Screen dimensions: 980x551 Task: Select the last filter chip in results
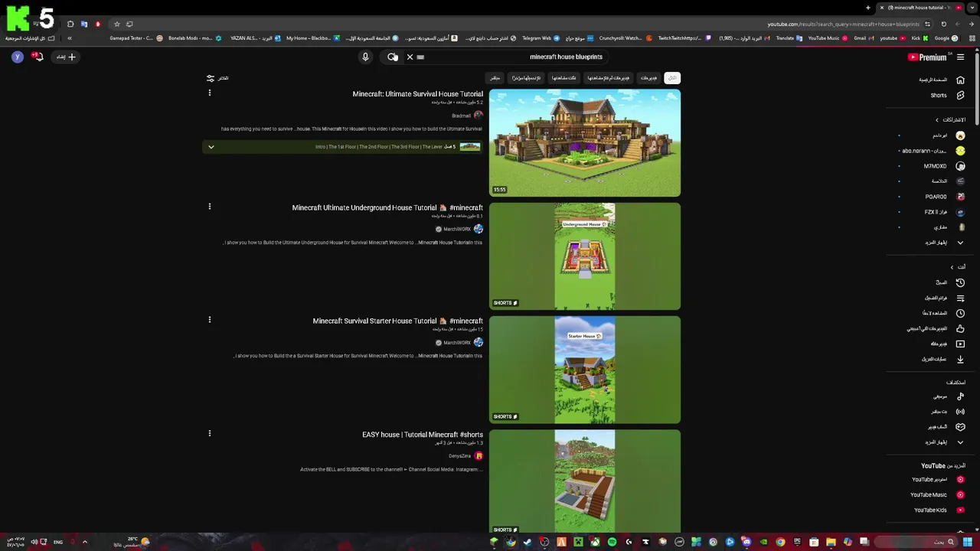(x=495, y=78)
